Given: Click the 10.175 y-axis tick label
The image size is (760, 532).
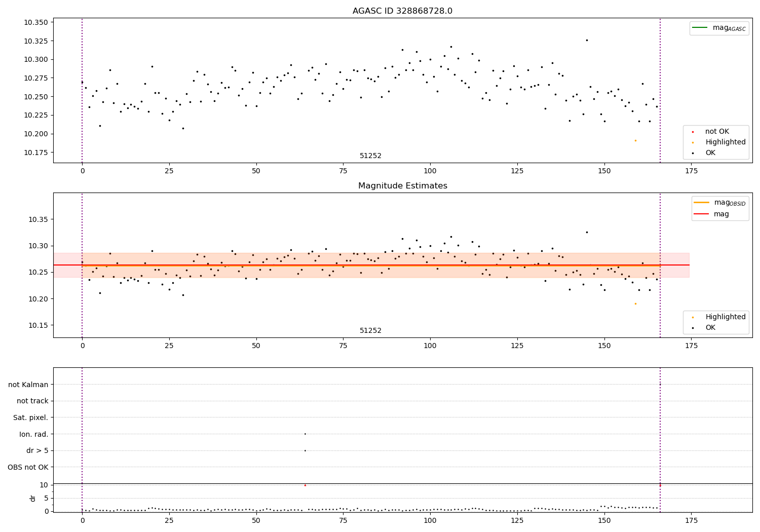Looking at the screenshot, I should tap(36, 153).
